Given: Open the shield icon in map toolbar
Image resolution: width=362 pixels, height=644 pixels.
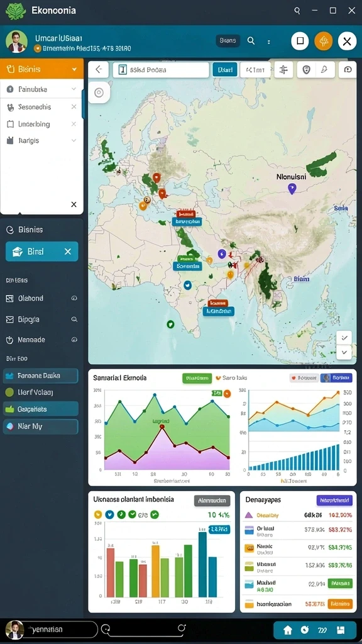Looking at the screenshot, I should click(306, 70).
